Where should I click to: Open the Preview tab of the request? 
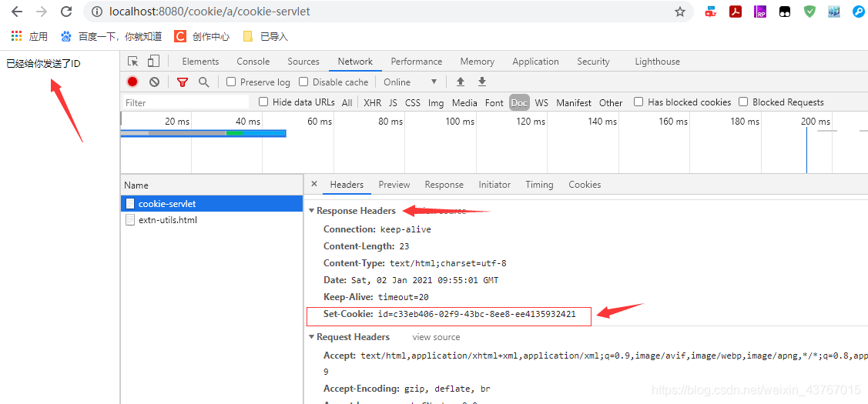tap(394, 185)
